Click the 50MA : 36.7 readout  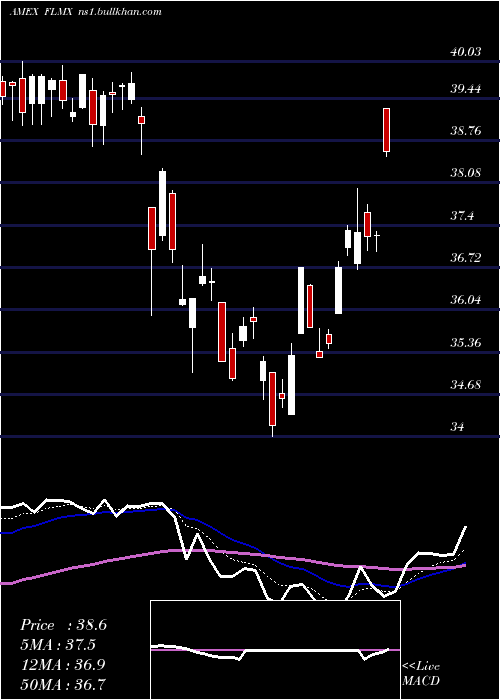coord(63,684)
